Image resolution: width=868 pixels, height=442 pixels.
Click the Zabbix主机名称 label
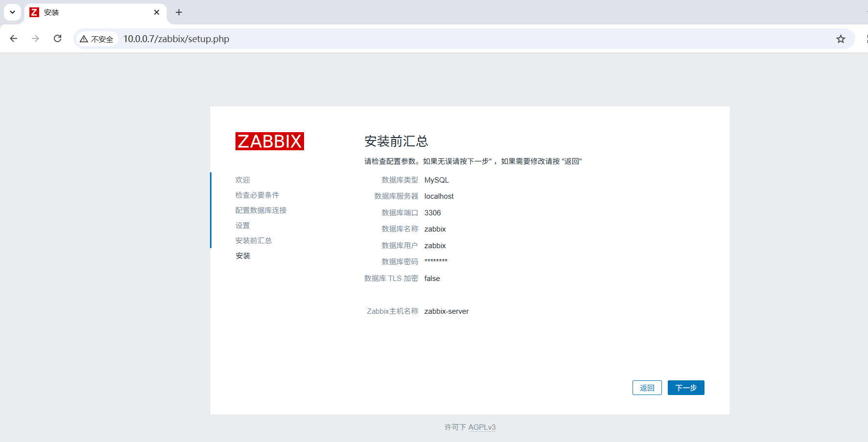[393, 311]
